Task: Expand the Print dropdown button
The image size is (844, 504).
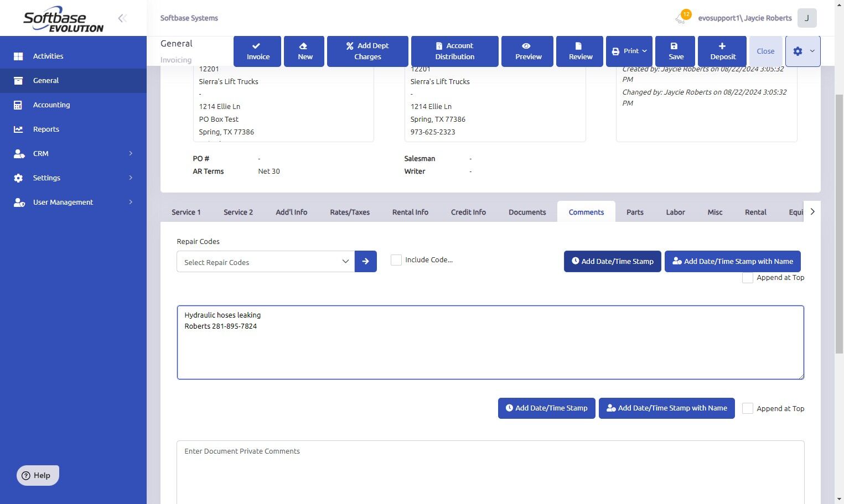Action: (629, 51)
